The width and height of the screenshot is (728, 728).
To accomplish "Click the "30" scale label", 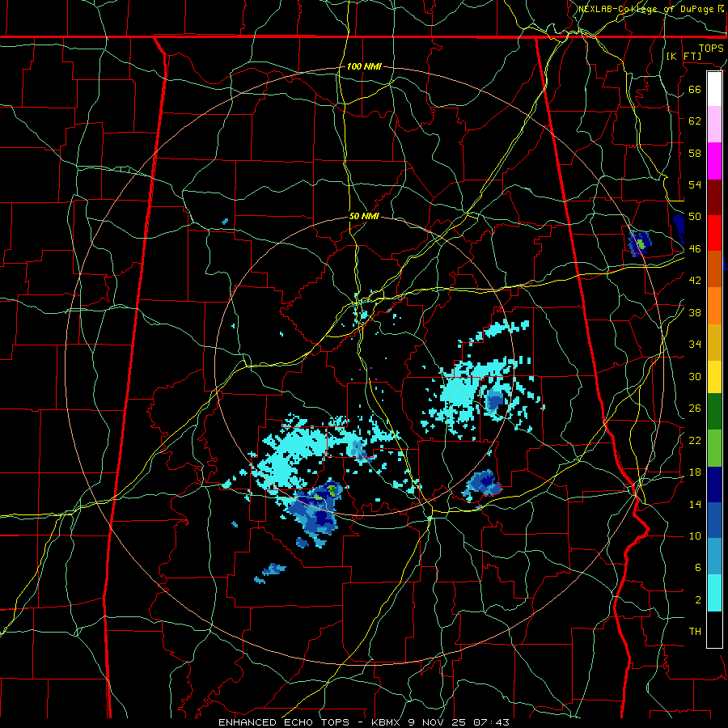I will pos(695,376).
